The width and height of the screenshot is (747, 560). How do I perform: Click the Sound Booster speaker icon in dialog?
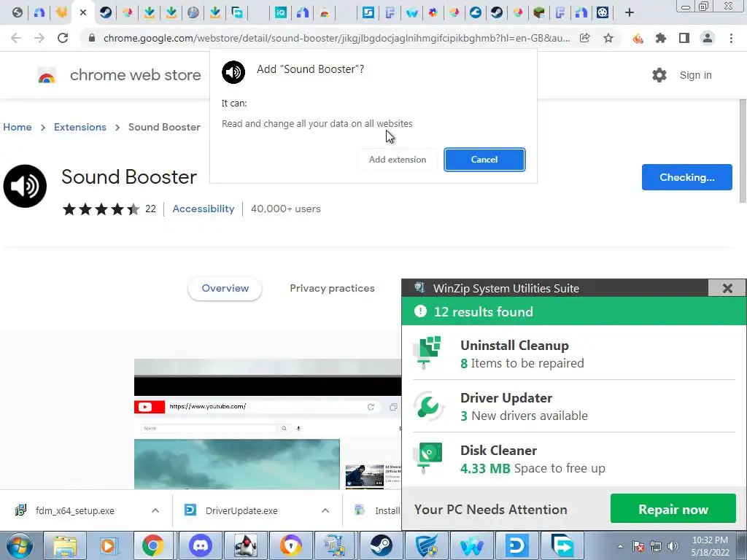pos(233,72)
